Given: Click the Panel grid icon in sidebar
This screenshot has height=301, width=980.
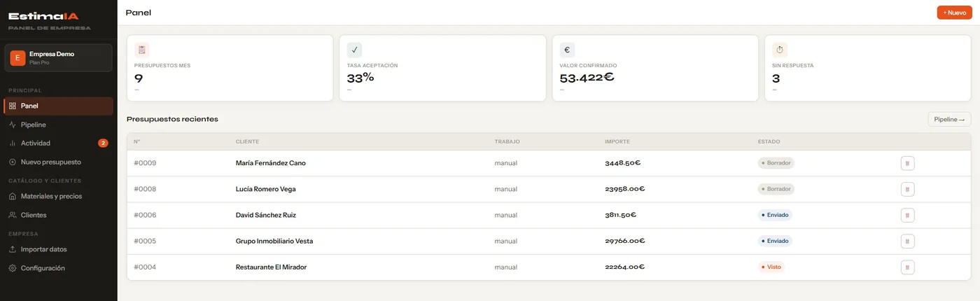Looking at the screenshot, I should 13,106.
